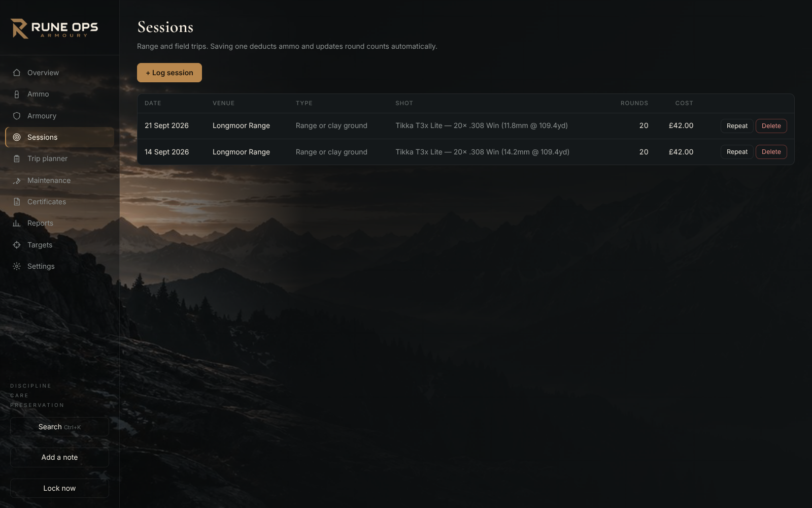812x508 pixels.
Task: Click the Overview house icon
Action: [17, 73]
